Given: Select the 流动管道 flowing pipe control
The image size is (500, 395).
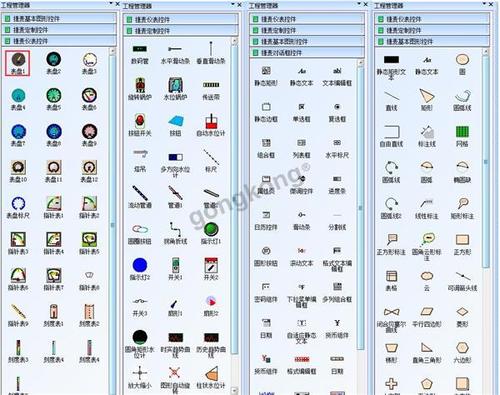Looking at the screenshot, I should [140, 197].
